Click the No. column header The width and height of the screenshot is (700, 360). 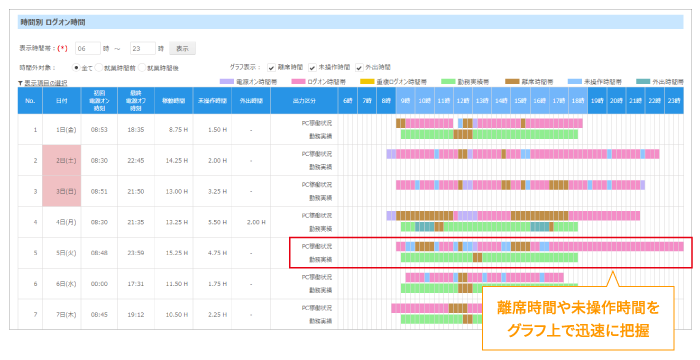[30, 101]
